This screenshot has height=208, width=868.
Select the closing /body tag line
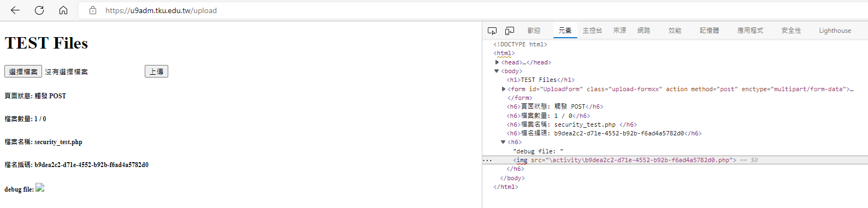pos(512,178)
